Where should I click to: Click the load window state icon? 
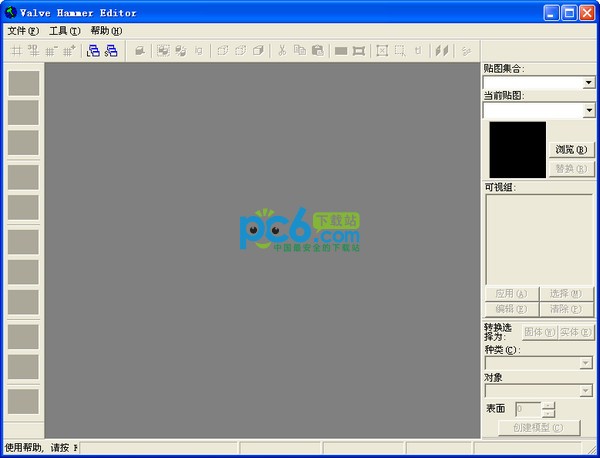click(93, 51)
